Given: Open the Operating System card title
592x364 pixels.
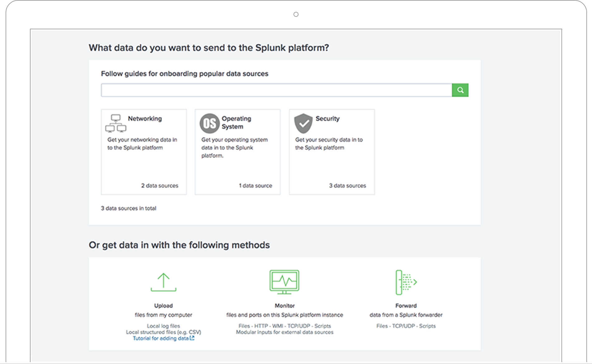Looking at the screenshot, I should pyautogui.click(x=236, y=122).
